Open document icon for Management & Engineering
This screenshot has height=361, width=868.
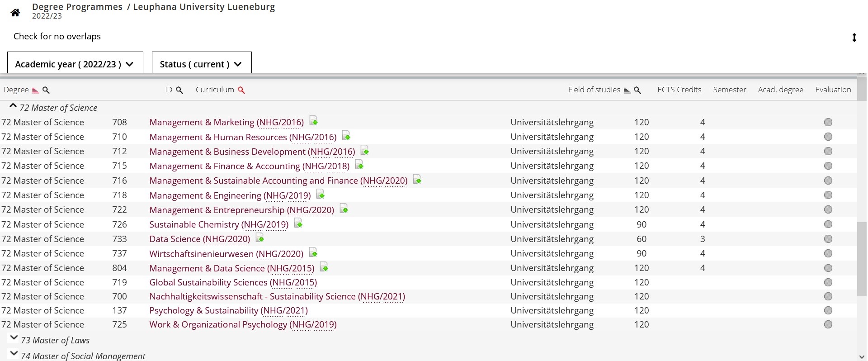tap(321, 194)
